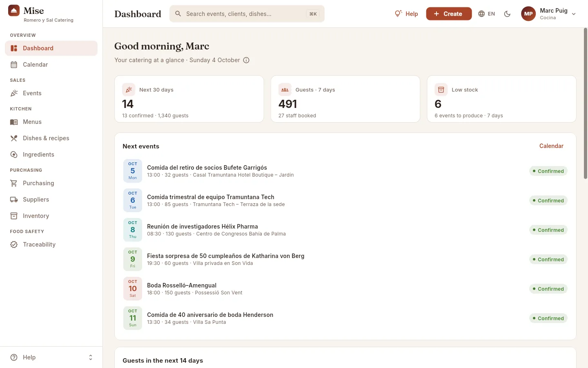This screenshot has height=368, width=588.
Task: Click the Oct 6 Tue date badge
Action: point(133,200)
